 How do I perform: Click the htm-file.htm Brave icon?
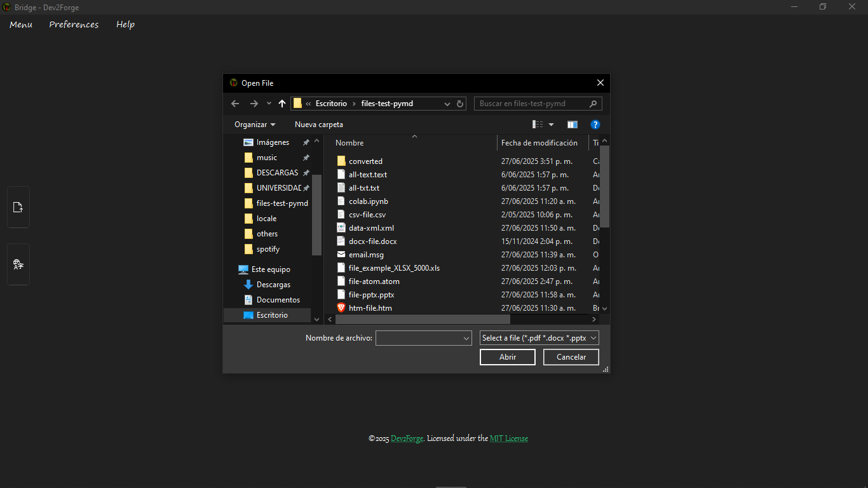tap(341, 308)
